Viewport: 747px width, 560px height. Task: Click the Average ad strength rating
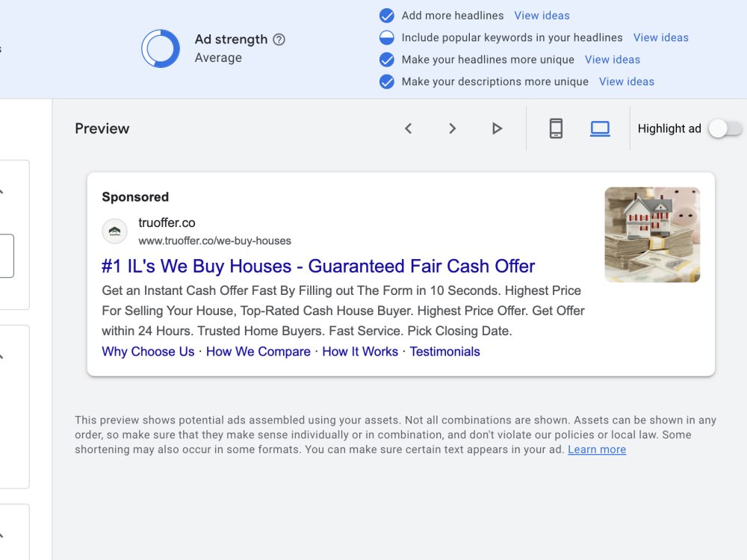point(218,57)
